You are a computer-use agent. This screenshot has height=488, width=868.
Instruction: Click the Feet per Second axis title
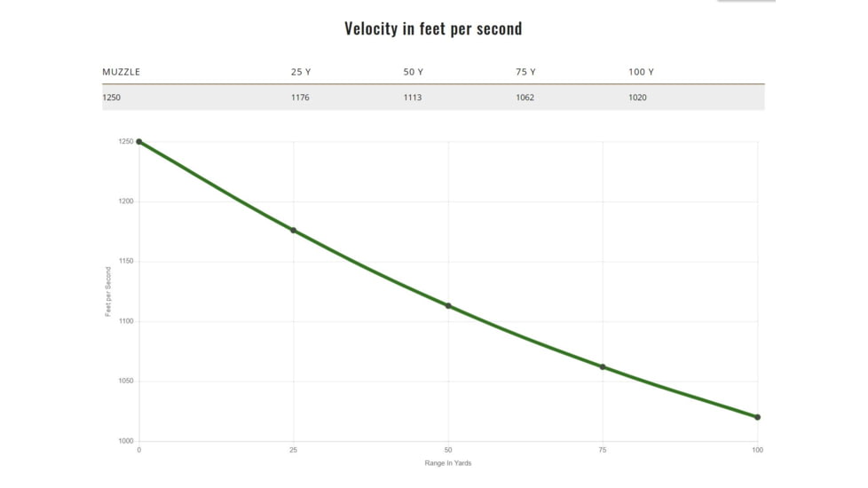point(109,292)
